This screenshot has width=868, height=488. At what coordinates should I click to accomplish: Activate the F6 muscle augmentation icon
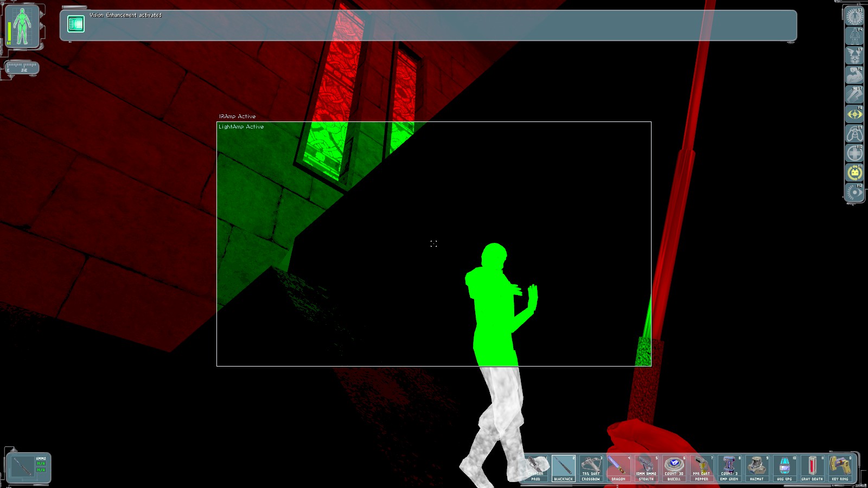tap(854, 75)
